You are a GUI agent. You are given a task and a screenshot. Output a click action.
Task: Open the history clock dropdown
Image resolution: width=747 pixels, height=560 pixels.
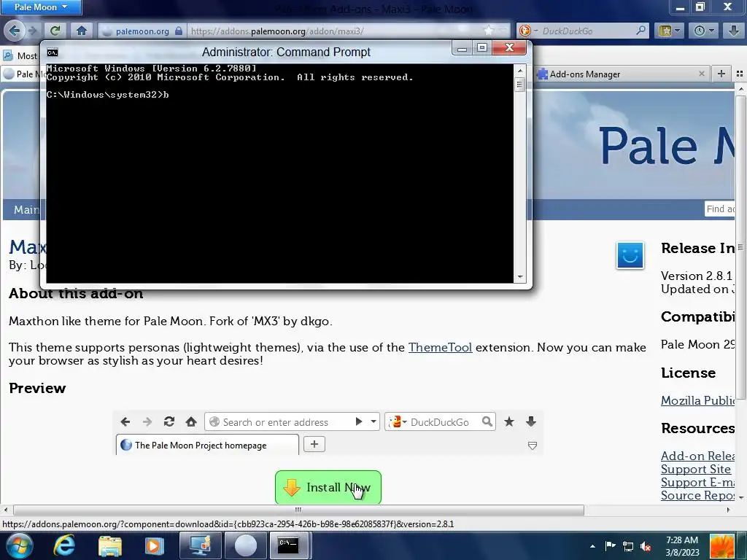pyautogui.click(x=704, y=31)
